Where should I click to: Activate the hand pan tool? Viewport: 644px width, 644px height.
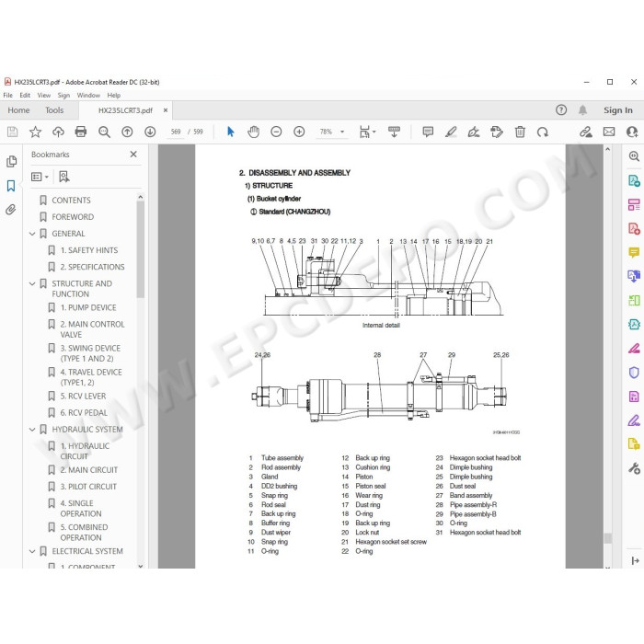coord(253,132)
